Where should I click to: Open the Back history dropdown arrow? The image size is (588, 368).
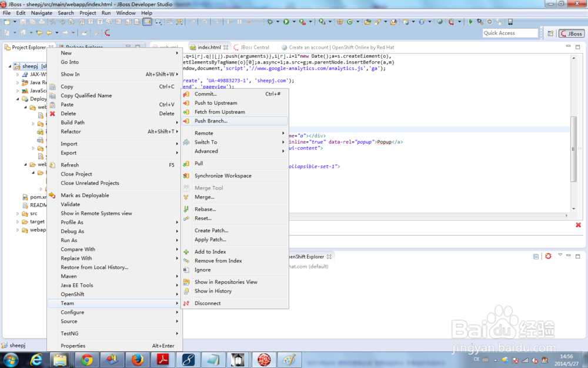click(x=56, y=32)
